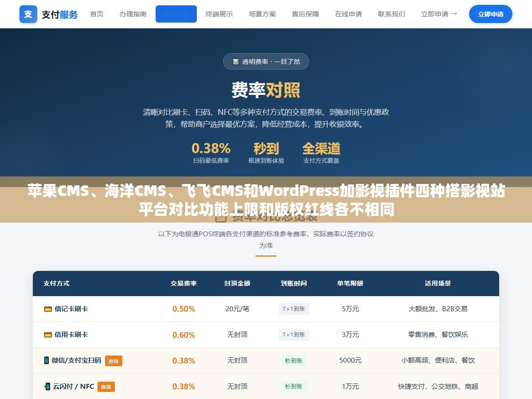Click 0.38% rate in 微信/支付宝扫码 row
This screenshot has height=399, width=532.
tap(184, 360)
